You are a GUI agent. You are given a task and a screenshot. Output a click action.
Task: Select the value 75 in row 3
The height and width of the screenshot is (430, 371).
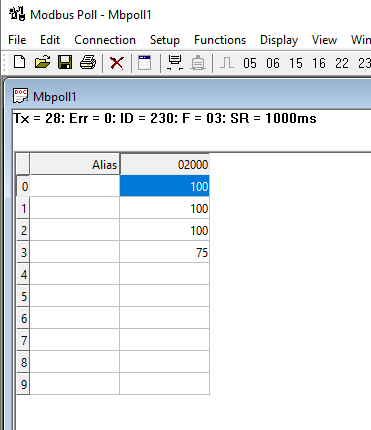(x=165, y=252)
